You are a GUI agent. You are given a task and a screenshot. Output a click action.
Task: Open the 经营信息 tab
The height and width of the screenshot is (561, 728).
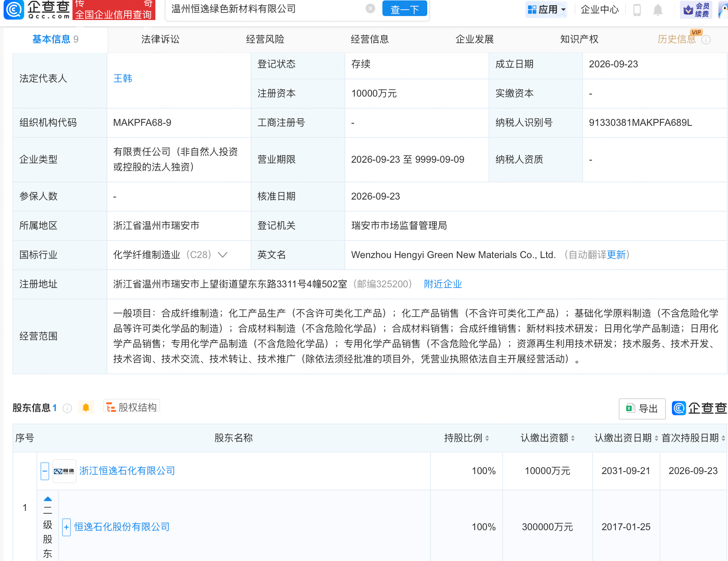pos(370,39)
